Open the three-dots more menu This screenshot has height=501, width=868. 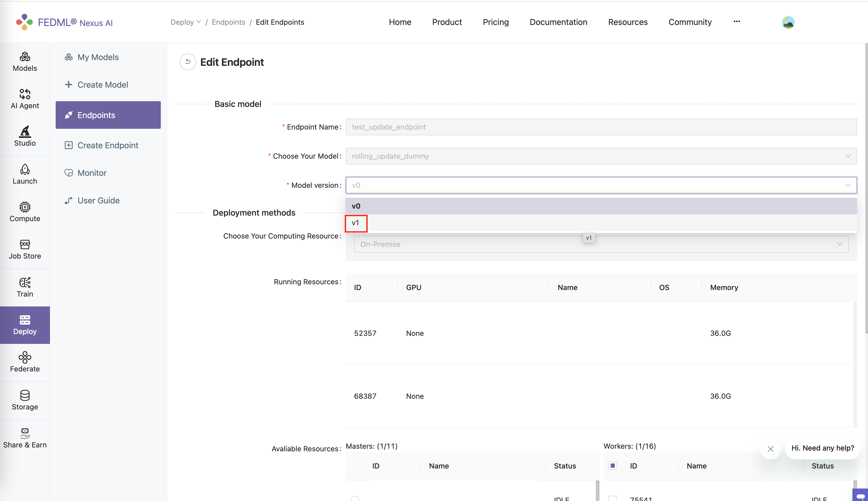737,21
